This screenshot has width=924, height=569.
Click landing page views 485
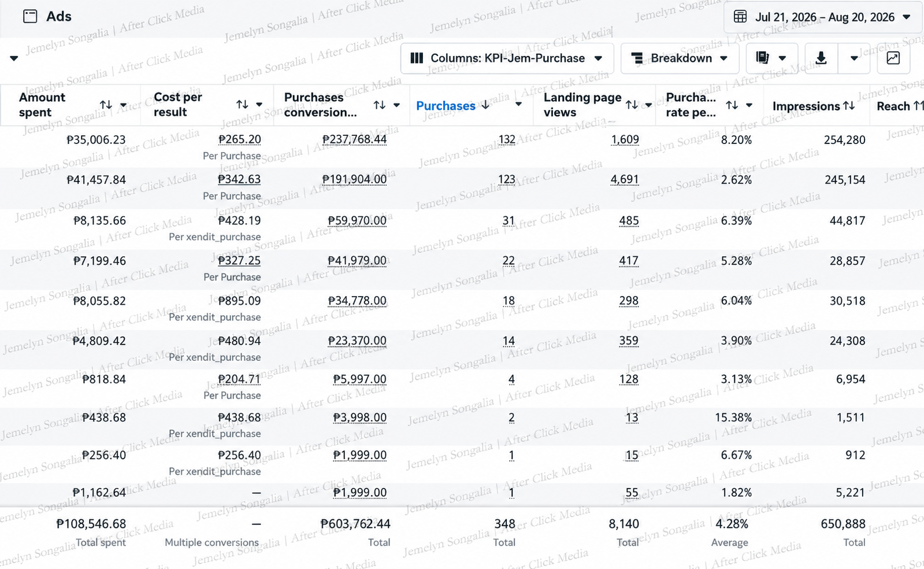click(x=629, y=220)
